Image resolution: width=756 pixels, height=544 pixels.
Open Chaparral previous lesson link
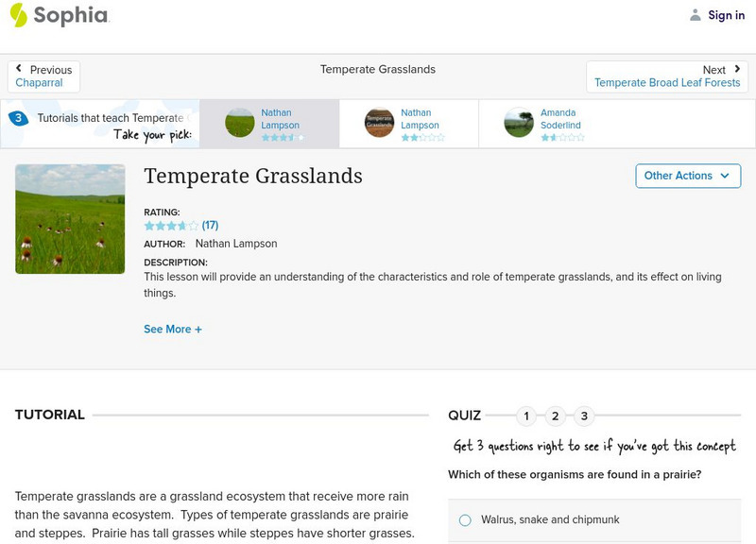click(39, 83)
